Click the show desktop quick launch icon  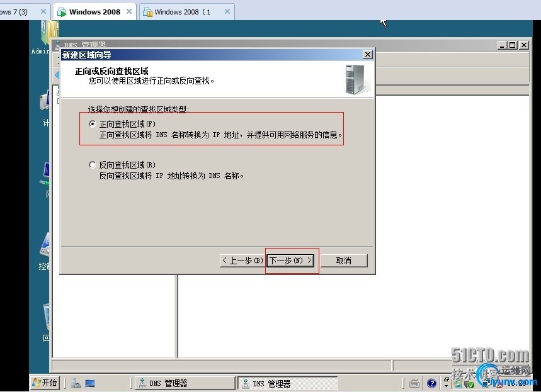coord(90,383)
